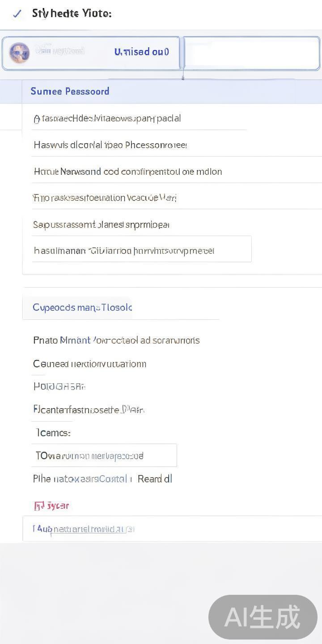
Task: Choose the row starting with "A fasraecHdes"
Action: (x=107, y=119)
